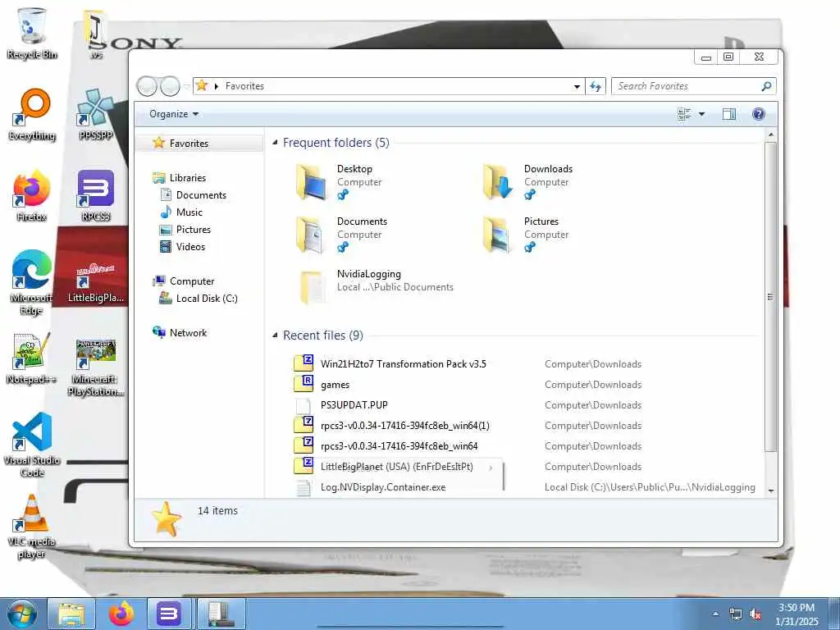The height and width of the screenshot is (630, 840).
Task: Open the Organize dropdown menu
Action: 174,113
